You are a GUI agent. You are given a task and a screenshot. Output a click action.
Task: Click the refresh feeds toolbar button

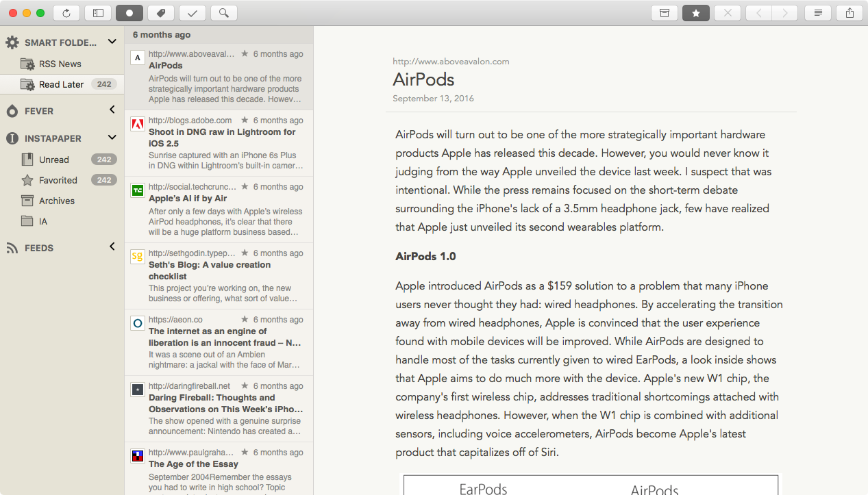click(x=66, y=12)
